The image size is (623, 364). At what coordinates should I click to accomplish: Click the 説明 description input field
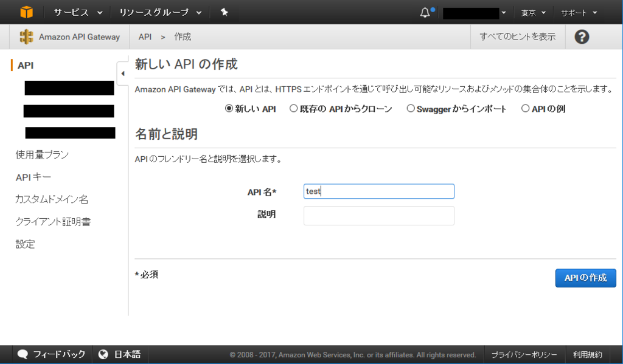[378, 216]
